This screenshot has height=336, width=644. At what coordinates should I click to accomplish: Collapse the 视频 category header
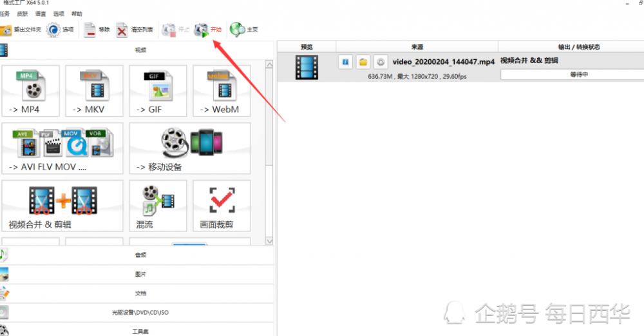[137, 50]
